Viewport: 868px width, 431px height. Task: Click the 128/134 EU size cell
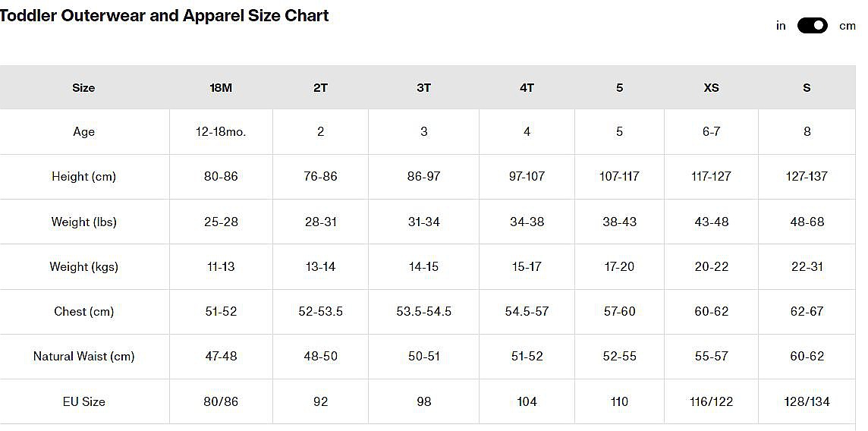(x=807, y=401)
